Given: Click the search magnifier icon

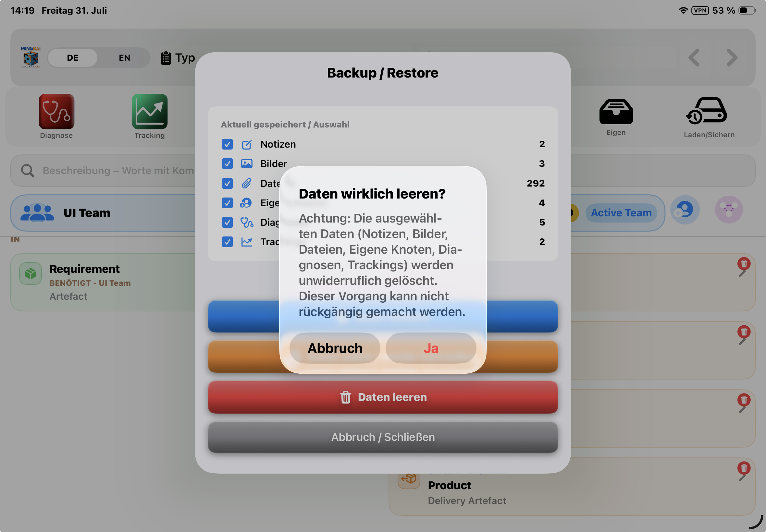Looking at the screenshot, I should (x=28, y=171).
